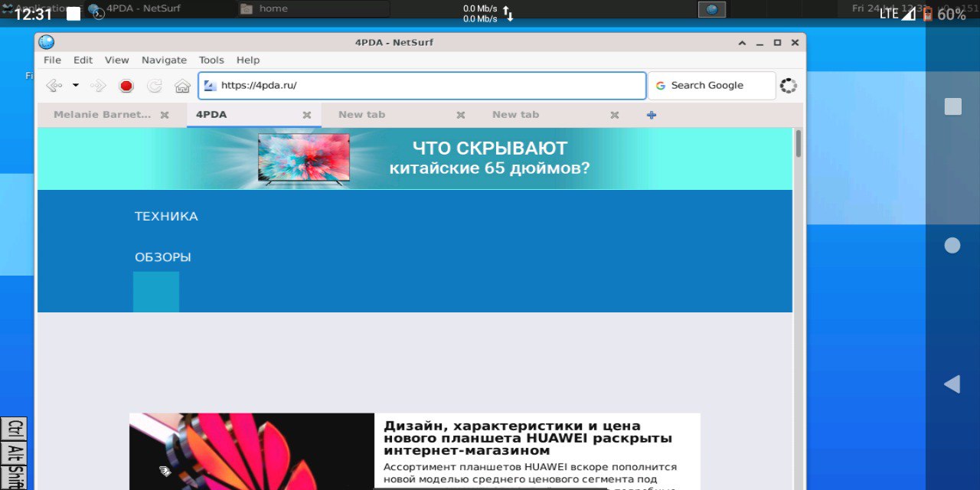Focus the URL bar showing https://4pda.ru/
This screenshot has height=490, width=980.
click(422, 86)
